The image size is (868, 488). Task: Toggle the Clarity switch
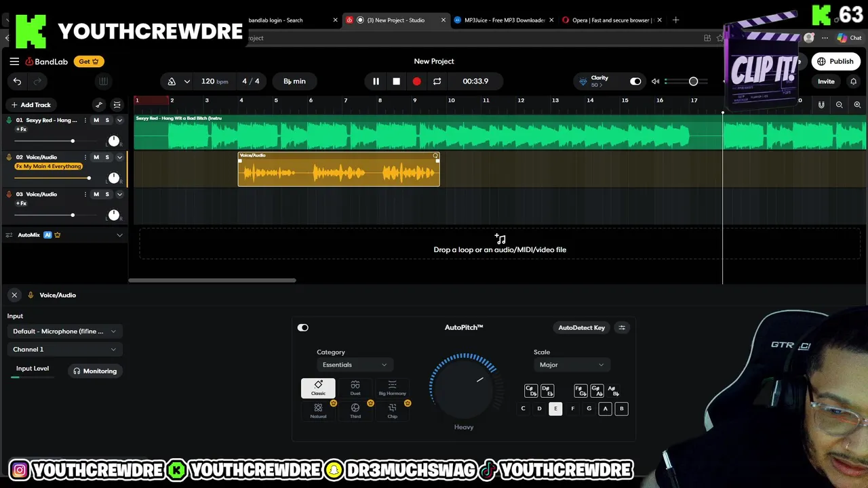pos(635,81)
